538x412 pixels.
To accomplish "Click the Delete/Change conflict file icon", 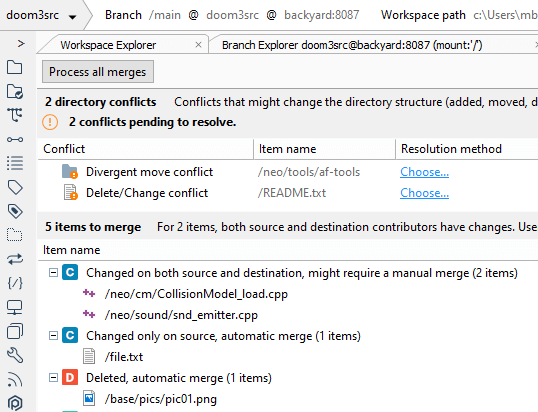I will (70, 192).
